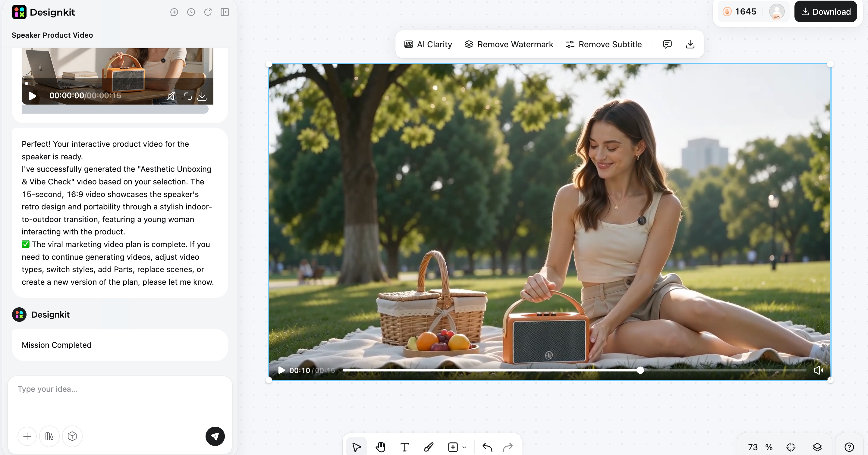Viewport: 868px width, 455px height.
Task: Play the canvas video
Action: (x=281, y=370)
